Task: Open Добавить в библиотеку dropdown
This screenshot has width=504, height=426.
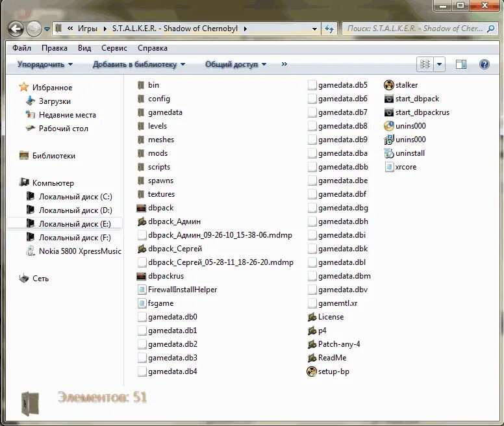Action: [x=139, y=64]
